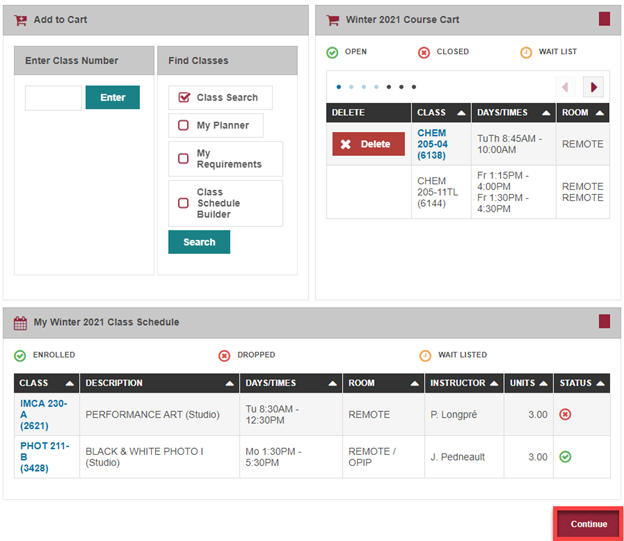Click dropped status icon for IMCA 230-A
Image resolution: width=624 pixels, height=541 pixels.
click(x=565, y=414)
